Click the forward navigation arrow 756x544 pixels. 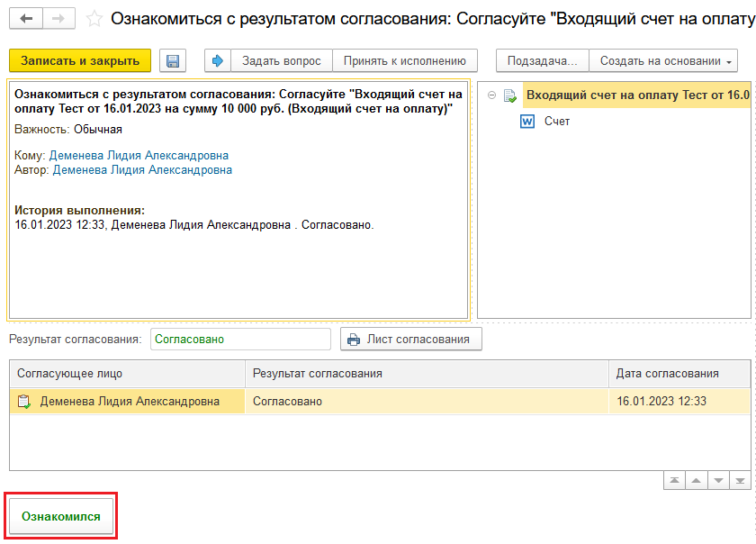58,19
